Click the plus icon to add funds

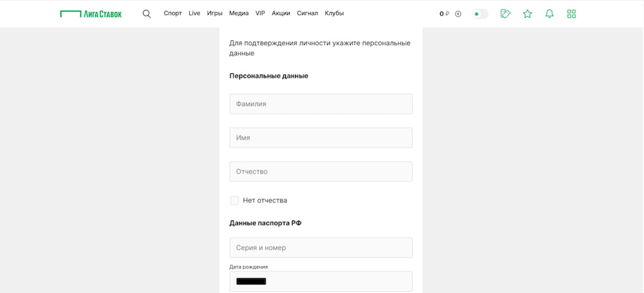click(x=458, y=13)
